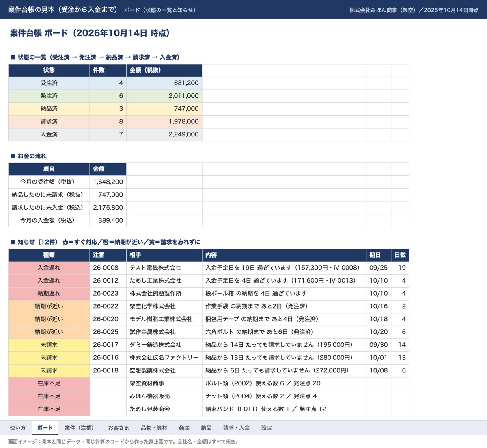Click the due date 09/25
Viewport: 487px width, 448px height.
tap(379, 268)
